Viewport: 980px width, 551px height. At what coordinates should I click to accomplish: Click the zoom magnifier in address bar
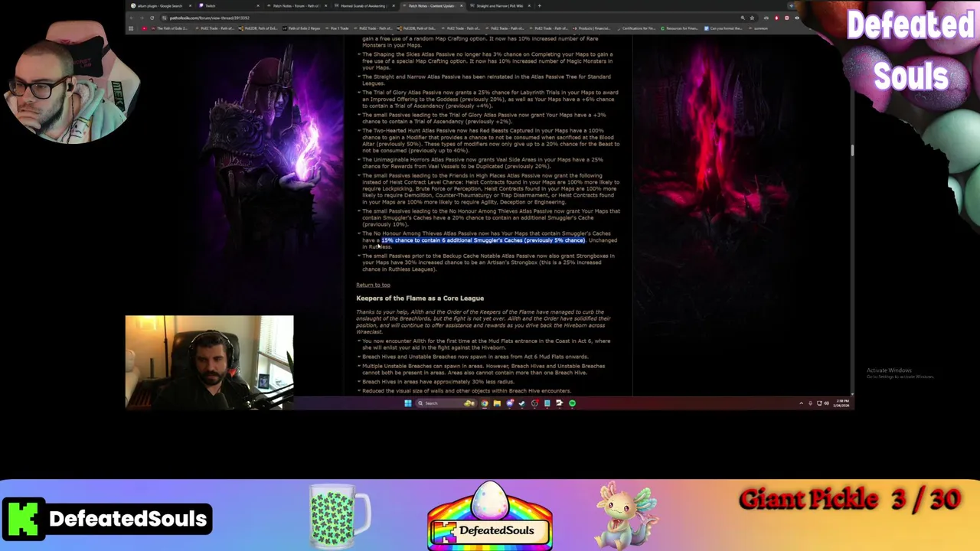pos(743,18)
